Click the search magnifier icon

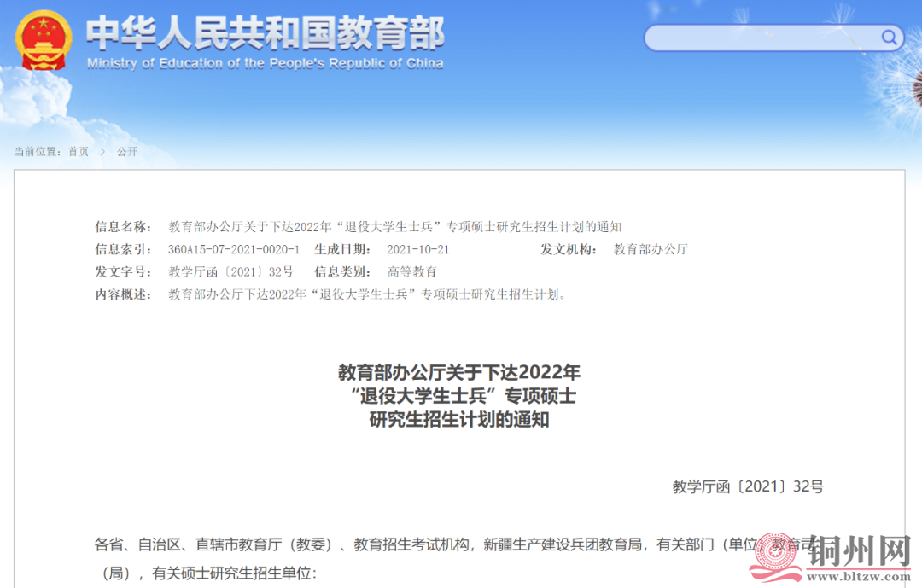pos(888,38)
